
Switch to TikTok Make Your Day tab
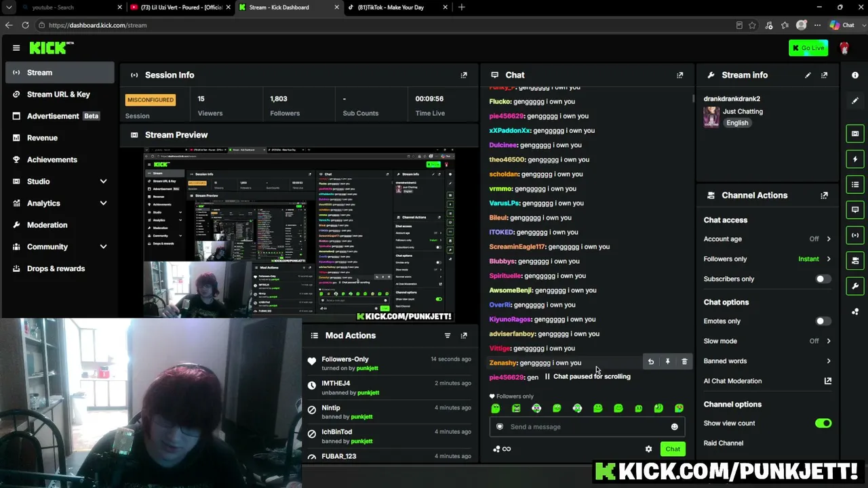pyautogui.click(x=396, y=7)
